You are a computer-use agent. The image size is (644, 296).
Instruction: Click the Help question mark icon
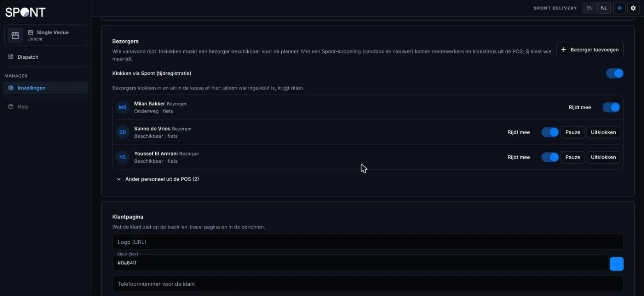[x=11, y=106]
